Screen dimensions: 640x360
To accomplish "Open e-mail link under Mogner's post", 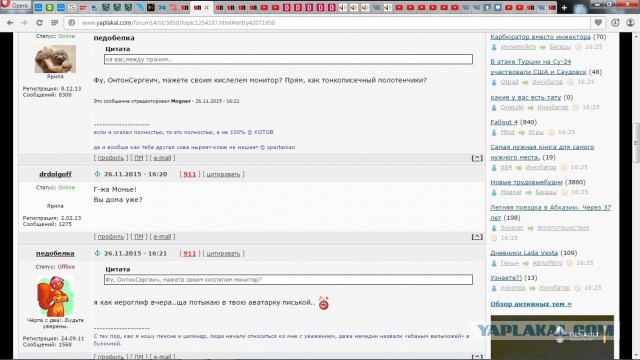I will click(x=162, y=158).
